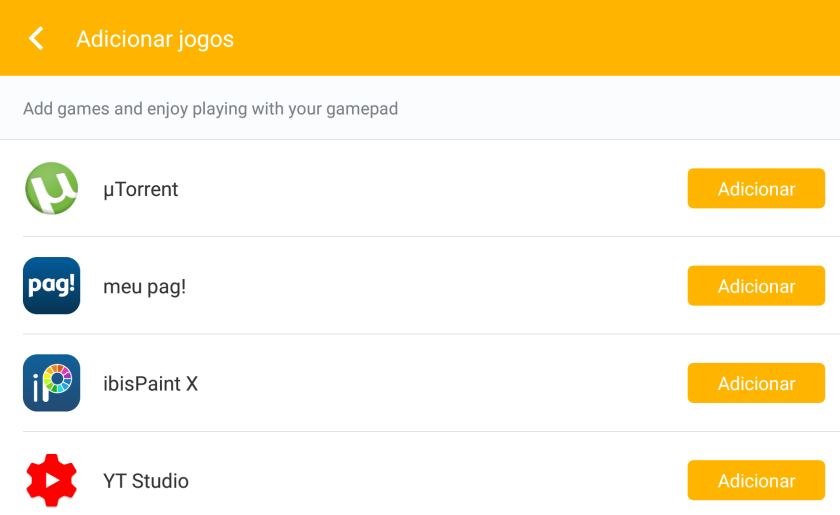
Task: Click the gamepad hint subtitle text
Action: [211, 108]
